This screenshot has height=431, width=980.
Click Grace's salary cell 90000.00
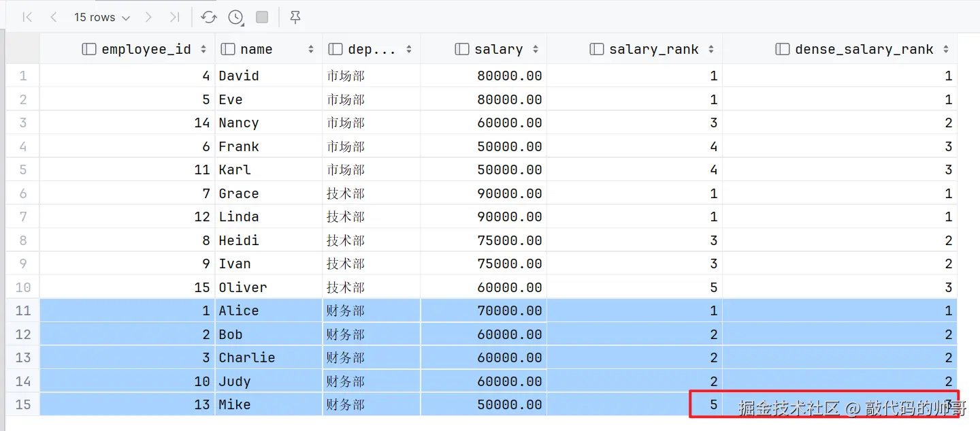pos(483,193)
